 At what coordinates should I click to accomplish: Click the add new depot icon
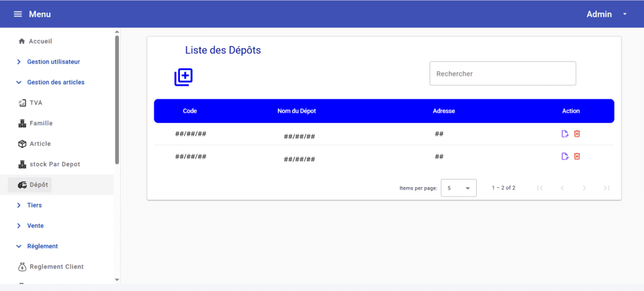tap(183, 77)
